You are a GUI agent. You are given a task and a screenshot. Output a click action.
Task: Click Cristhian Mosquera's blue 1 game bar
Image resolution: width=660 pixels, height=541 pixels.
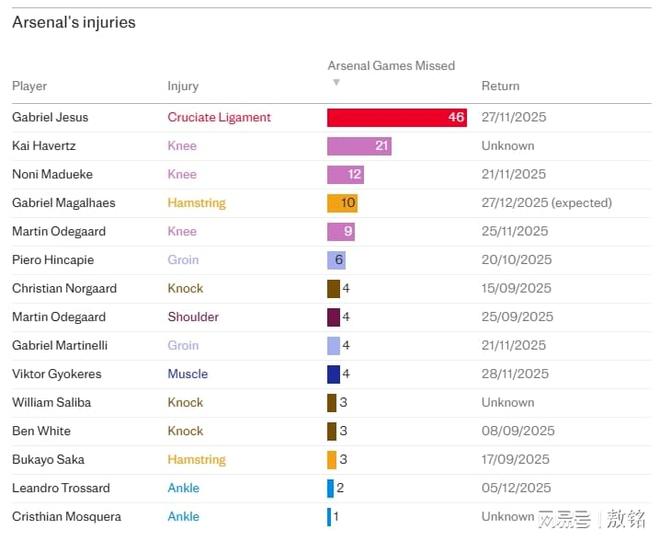pyautogui.click(x=329, y=517)
